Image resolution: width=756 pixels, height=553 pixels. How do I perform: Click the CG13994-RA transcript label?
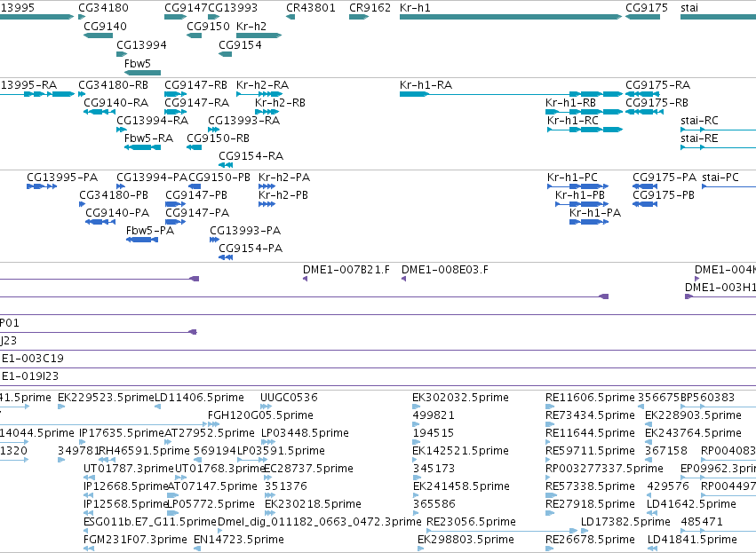click(x=153, y=121)
